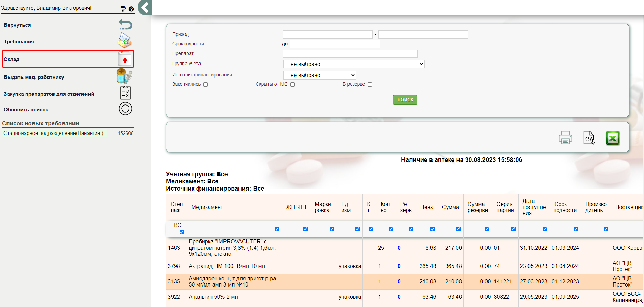
Task: Print the report using printer icon
Action: 565,138
